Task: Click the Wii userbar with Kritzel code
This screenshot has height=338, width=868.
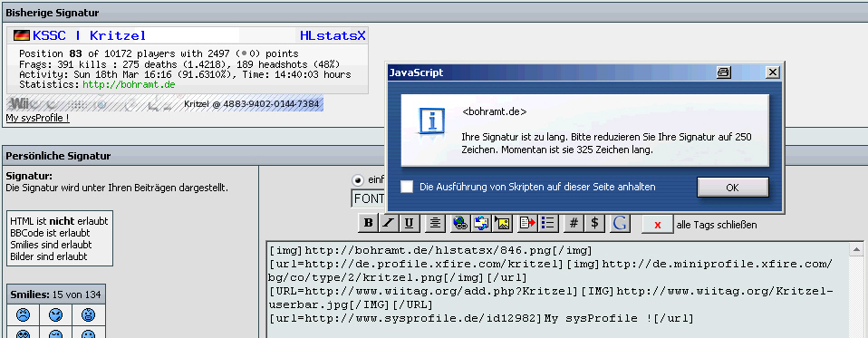Action: [x=164, y=104]
